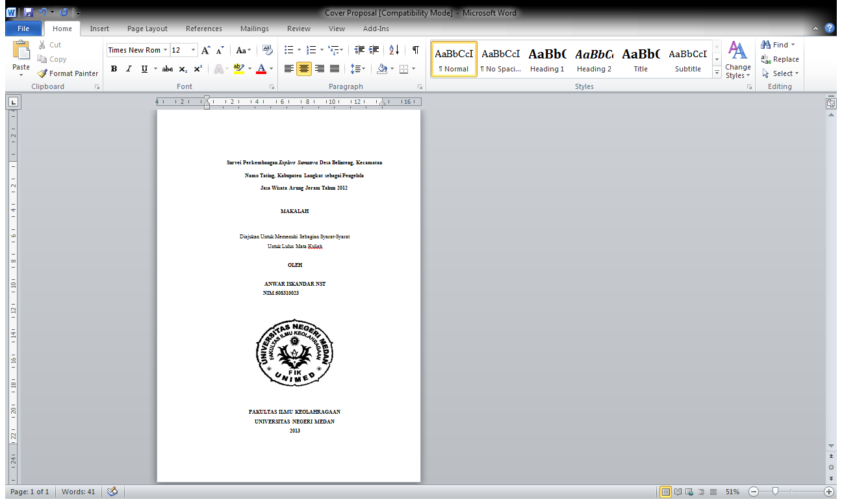Open Word Help via the question mark icon
Image resolution: width=842 pixels, height=504 pixels.
830,29
